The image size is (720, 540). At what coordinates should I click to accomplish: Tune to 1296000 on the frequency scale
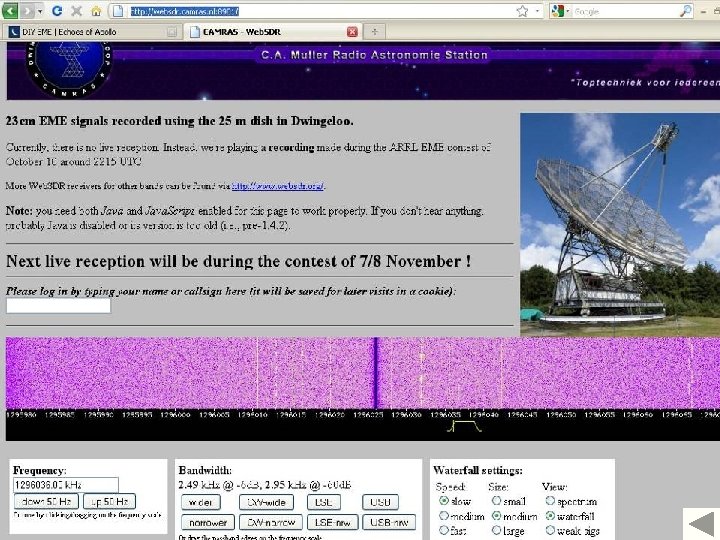[175, 415]
